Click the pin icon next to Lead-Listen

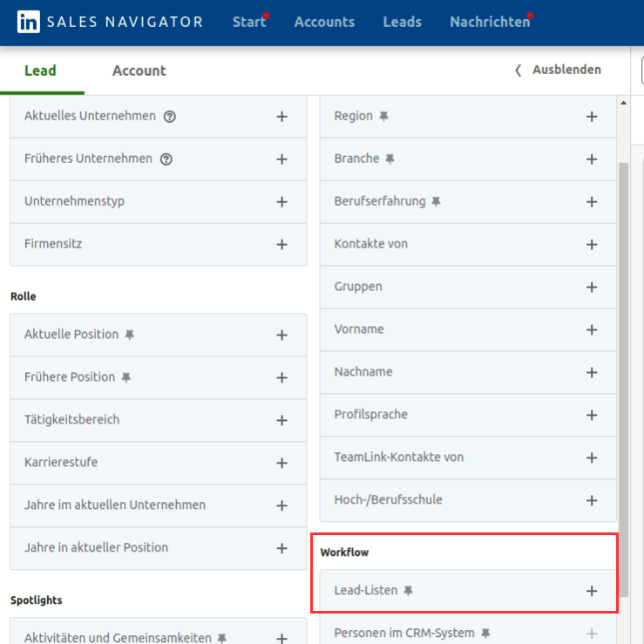[x=408, y=591]
